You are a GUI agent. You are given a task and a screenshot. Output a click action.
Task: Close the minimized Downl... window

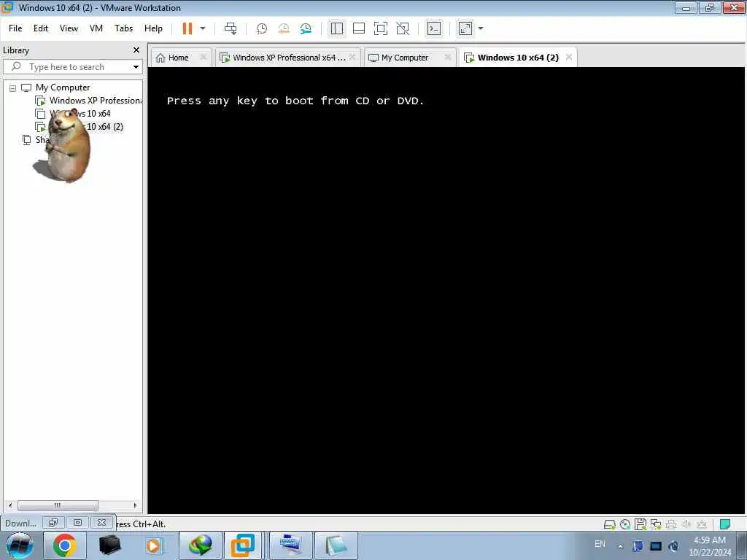[x=101, y=522]
